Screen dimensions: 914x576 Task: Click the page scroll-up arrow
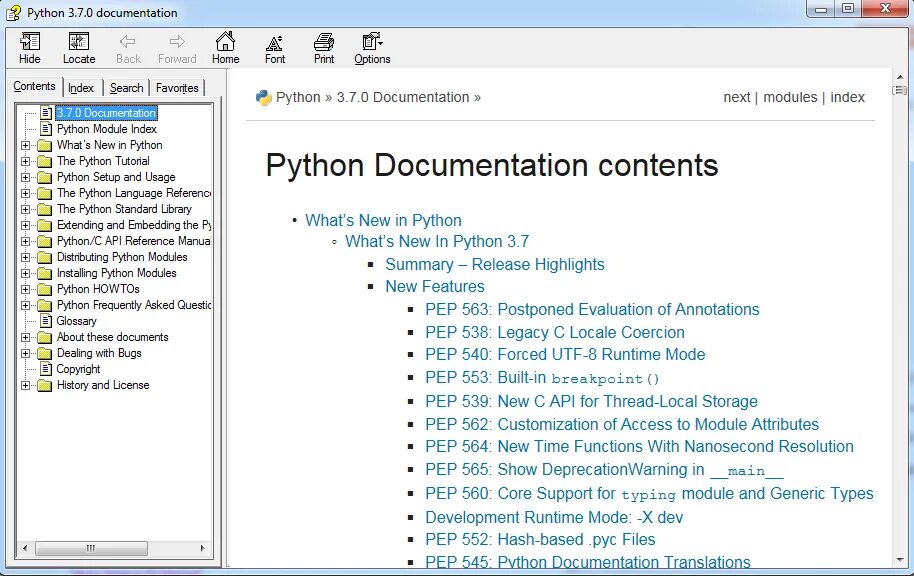point(901,76)
